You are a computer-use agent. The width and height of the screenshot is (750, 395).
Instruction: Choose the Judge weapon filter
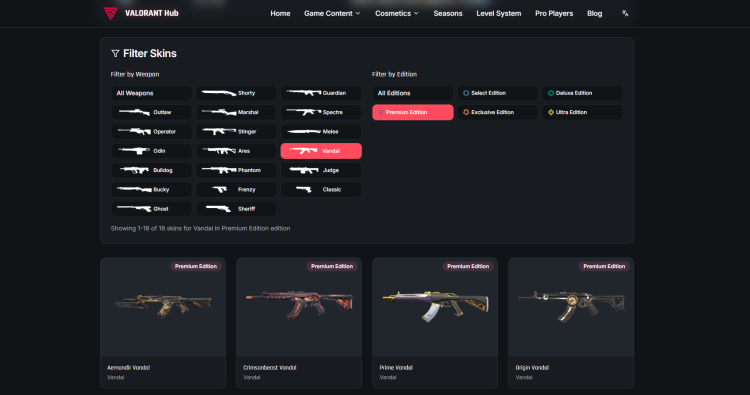(321, 170)
